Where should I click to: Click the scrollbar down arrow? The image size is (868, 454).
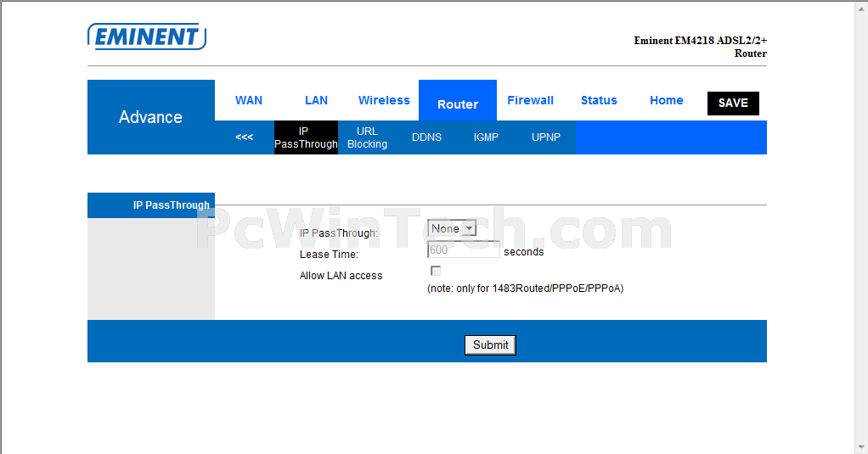[862, 447]
